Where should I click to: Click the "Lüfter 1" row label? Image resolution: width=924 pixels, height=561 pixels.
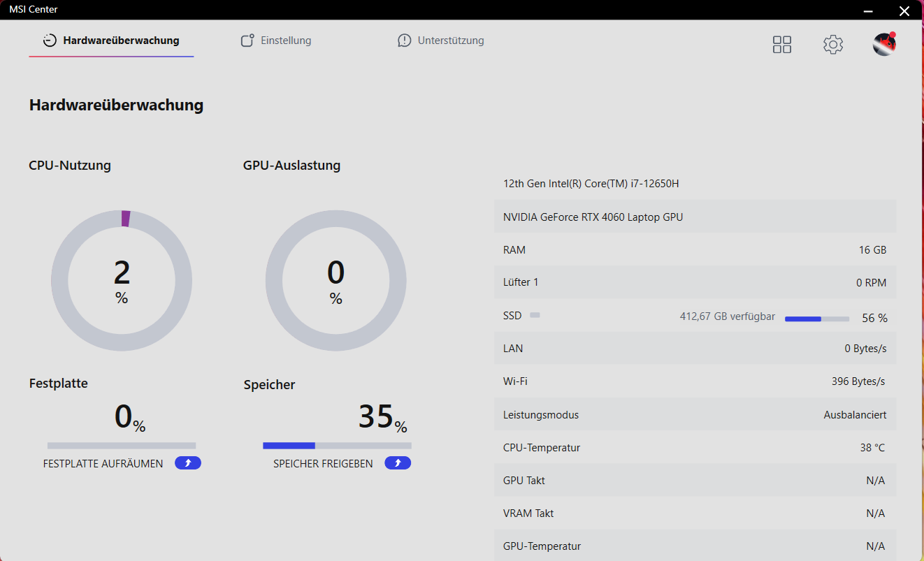click(521, 282)
